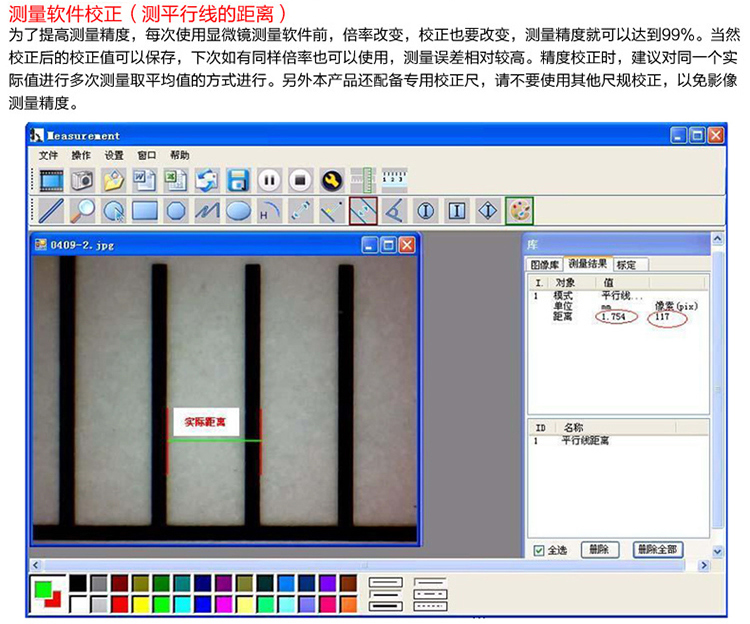Click the video capture filmstrip icon

point(51,180)
